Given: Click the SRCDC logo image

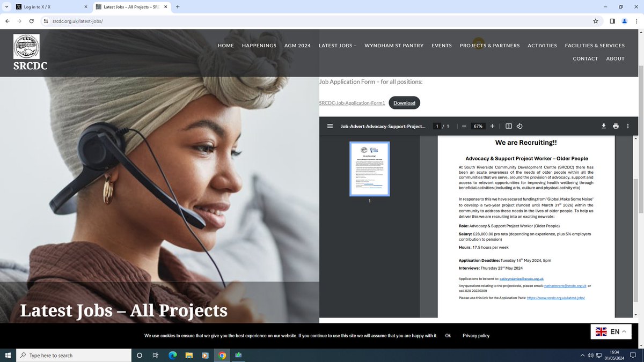Looking at the screenshot, I should [x=26, y=47].
